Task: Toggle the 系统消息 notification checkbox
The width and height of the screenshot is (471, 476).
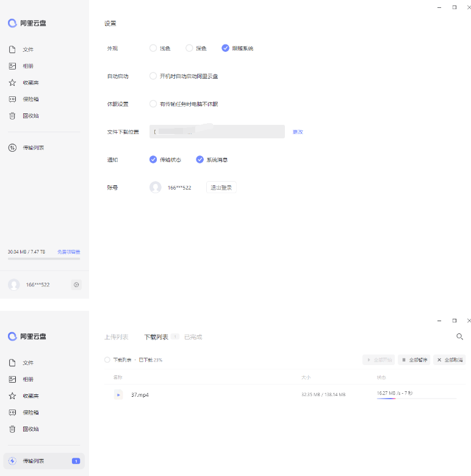Action: (200, 160)
